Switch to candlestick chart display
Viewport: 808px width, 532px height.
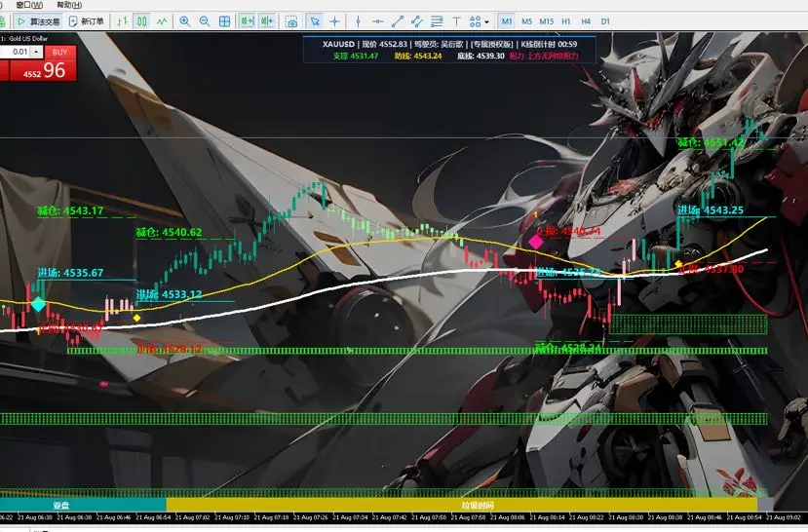tap(141, 21)
